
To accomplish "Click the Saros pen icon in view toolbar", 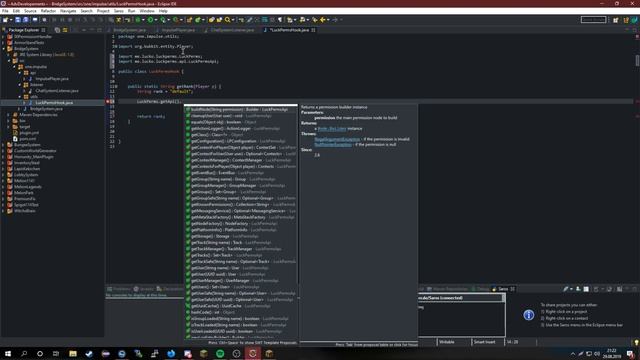I will pyautogui.click(x=565, y=289).
